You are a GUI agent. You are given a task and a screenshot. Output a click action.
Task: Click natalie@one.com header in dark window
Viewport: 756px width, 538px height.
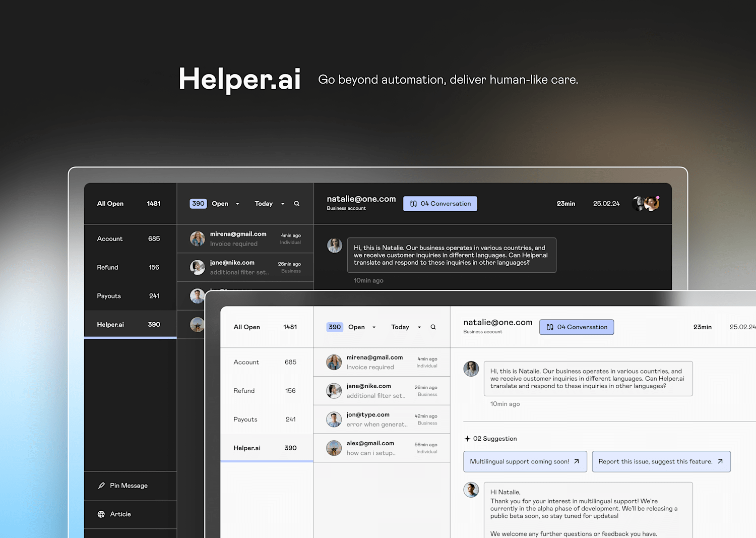tap(361, 199)
